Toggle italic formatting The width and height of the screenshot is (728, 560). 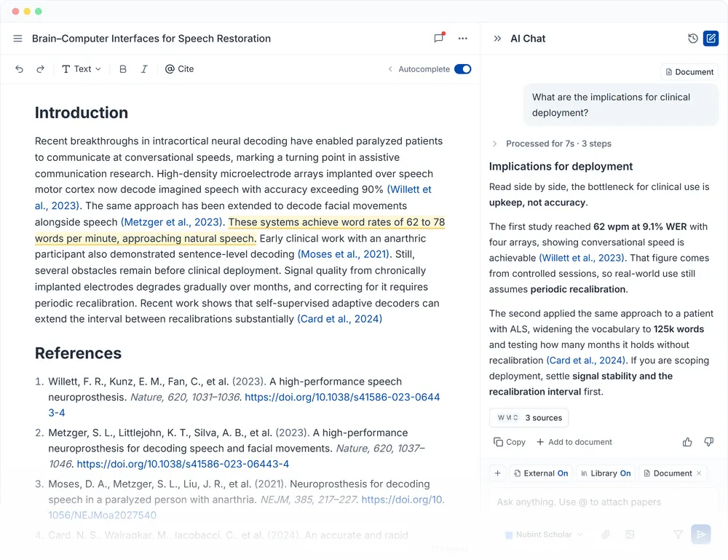144,69
